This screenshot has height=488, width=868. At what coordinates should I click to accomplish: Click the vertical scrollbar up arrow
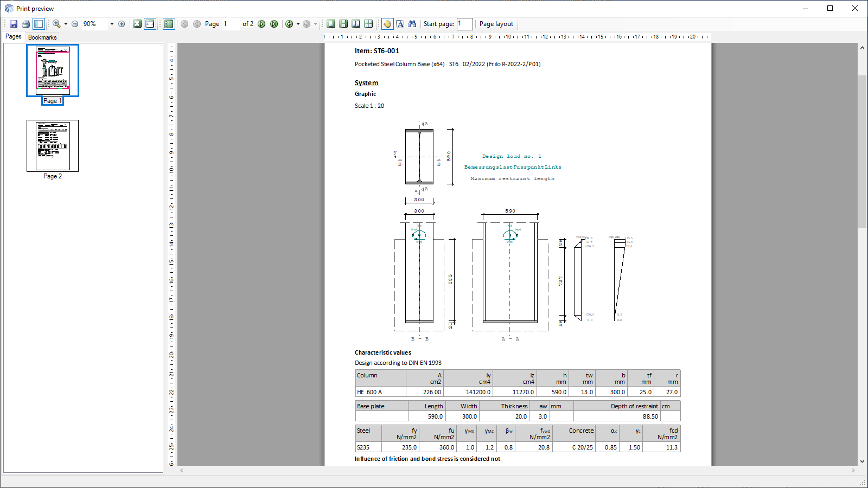tap(862, 48)
